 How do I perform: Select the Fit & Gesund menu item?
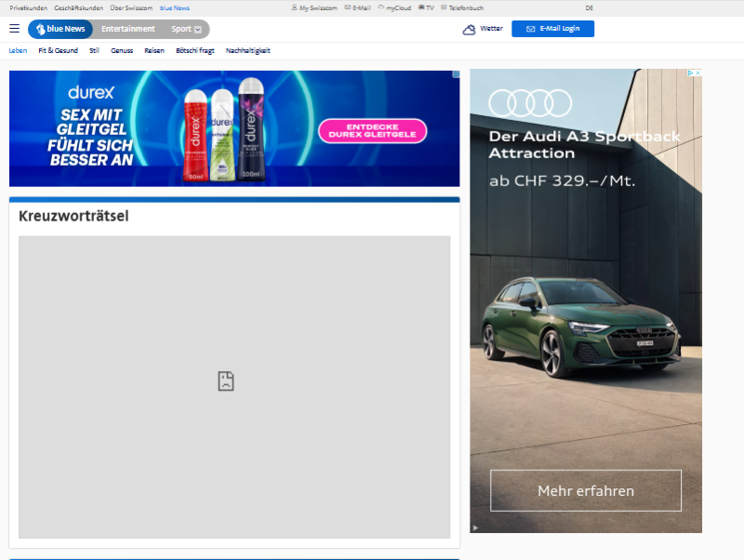(x=58, y=50)
